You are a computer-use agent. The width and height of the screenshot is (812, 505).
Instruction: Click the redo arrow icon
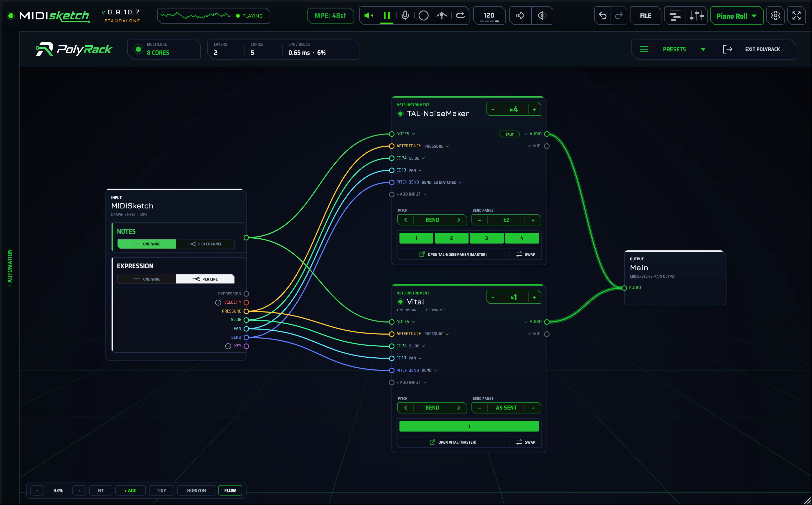[x=619, y=15]
